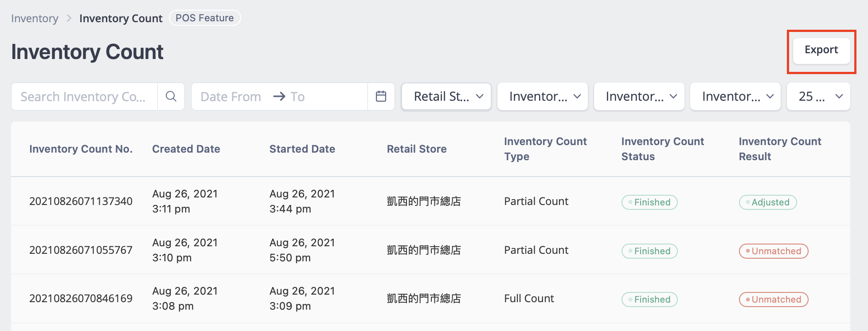Open inventory count 20210826071137340

coord(81,201)
